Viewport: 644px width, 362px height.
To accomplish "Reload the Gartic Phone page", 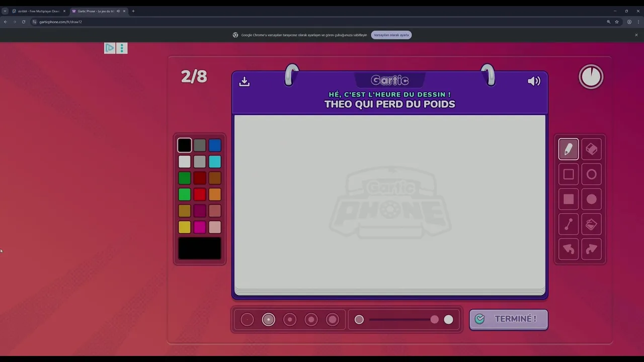I will 24,22.
